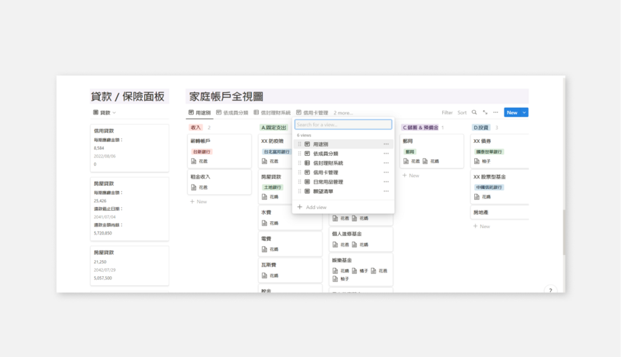Open options for 信用卡管理 view in list
The width and height of the screenshot is (644, 357).
pyautogui.click(x=386, y=172)
